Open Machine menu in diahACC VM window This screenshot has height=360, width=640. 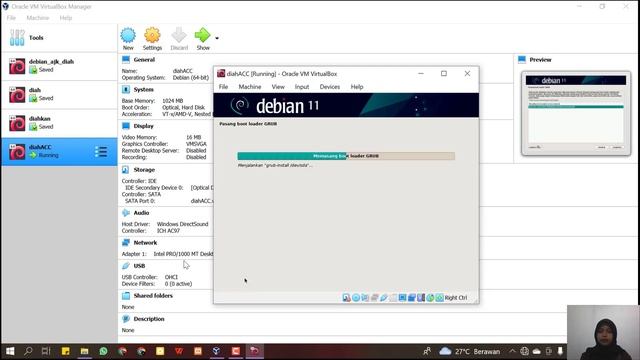(x=250, y=87)
